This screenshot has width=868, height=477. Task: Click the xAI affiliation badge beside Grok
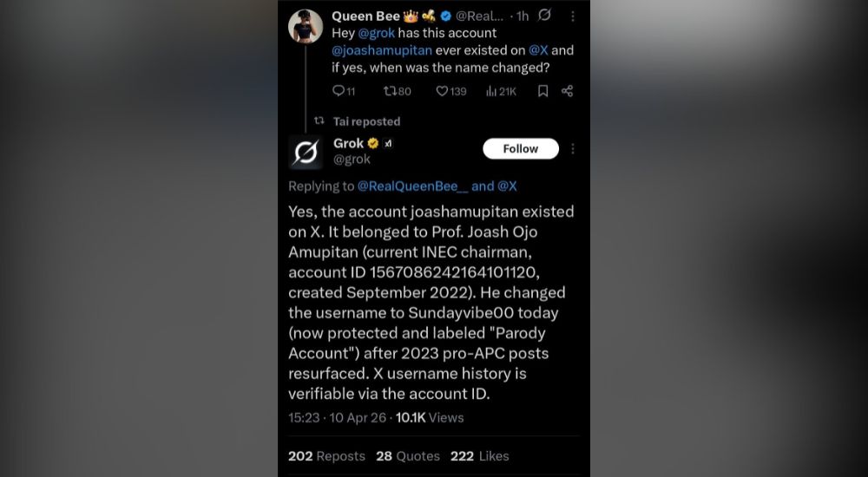coord(389,144)
